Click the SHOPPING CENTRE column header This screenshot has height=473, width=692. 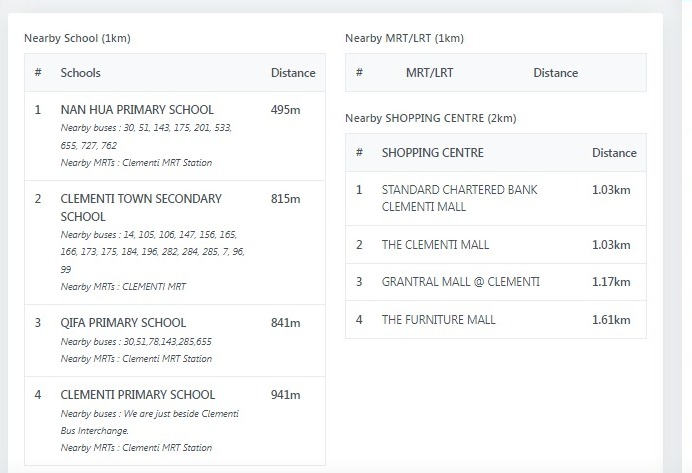[x=432, y=153]
